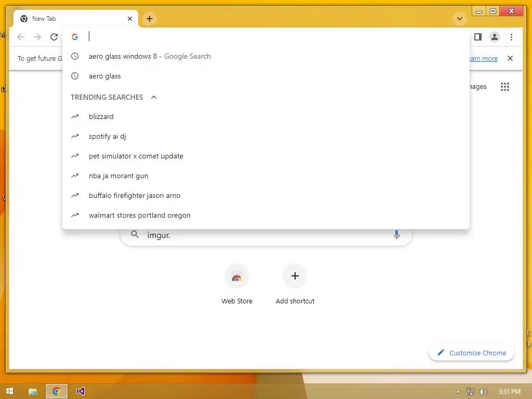532x399 pixels.
Task: Go forward using the forward arrow
Action: coord(37,37)
